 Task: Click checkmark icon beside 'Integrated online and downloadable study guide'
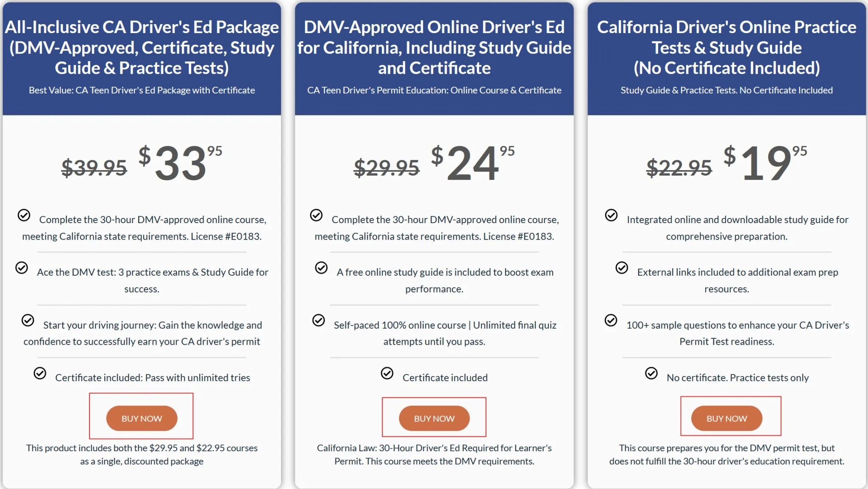click(611, 215)
